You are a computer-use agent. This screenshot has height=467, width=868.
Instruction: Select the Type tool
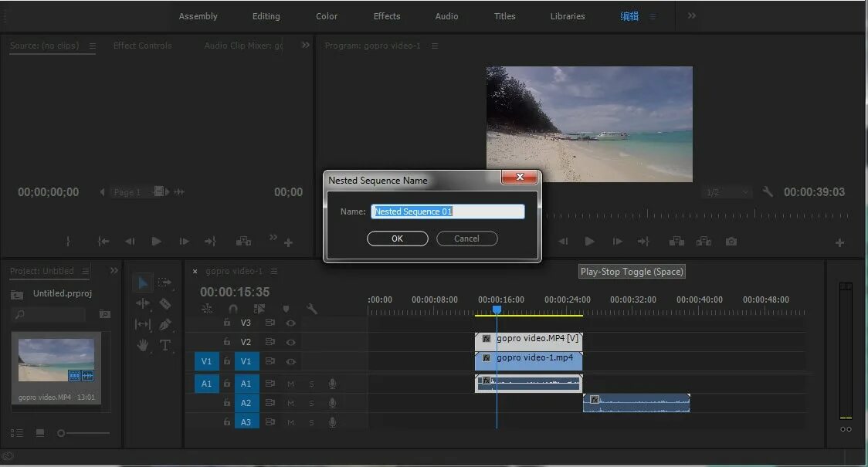(x=165, y=345)
